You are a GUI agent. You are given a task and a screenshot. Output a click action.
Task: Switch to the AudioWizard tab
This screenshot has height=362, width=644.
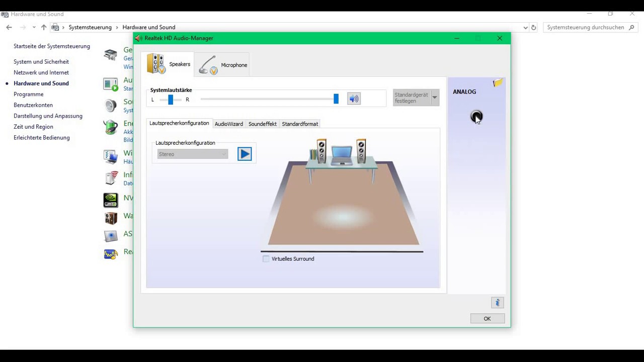pyautogui.click(x=229, y=124)
